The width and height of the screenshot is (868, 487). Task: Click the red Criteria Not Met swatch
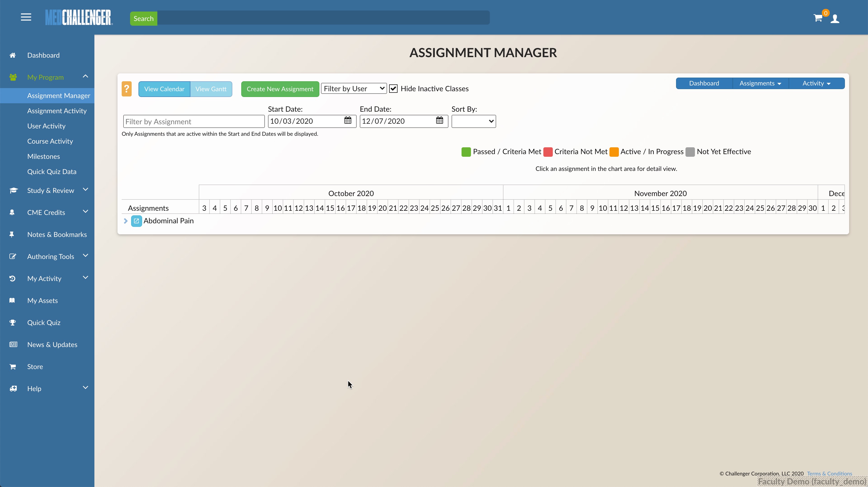[548, 152]
